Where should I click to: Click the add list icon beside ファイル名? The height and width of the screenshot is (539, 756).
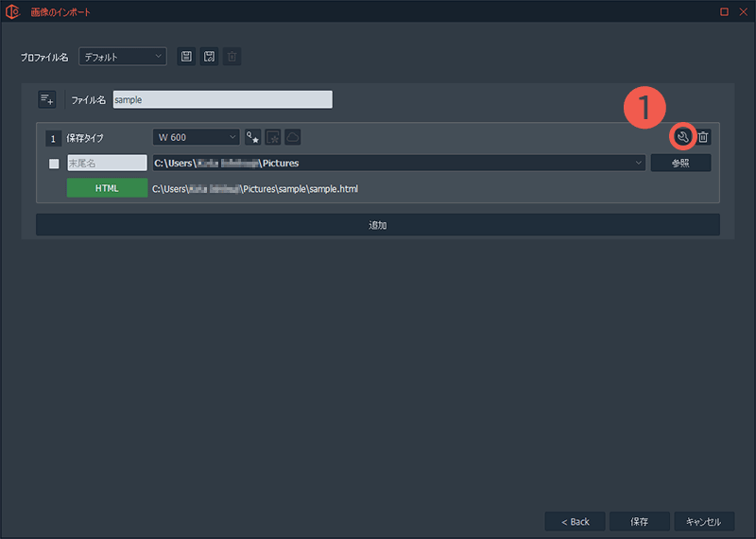[46, 99]
